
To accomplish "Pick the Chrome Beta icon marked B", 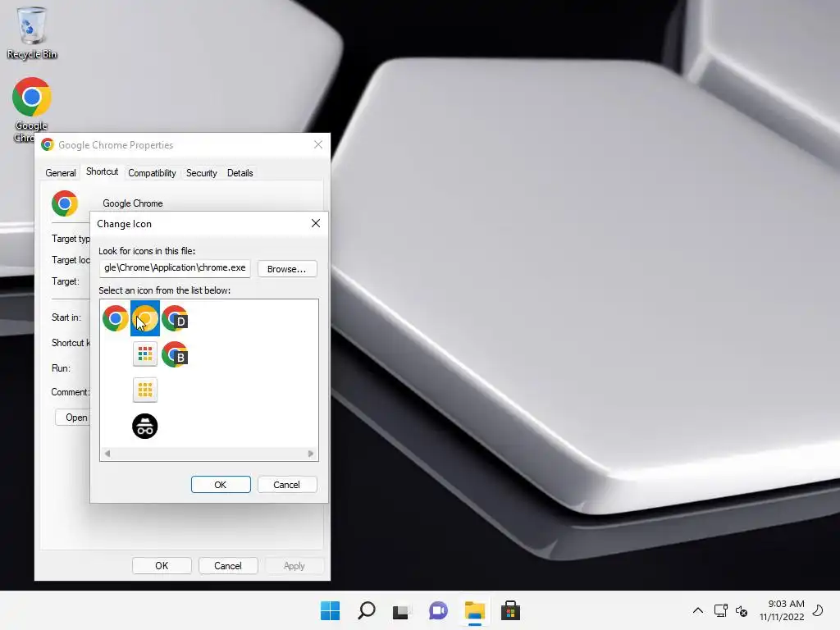I will point(175,354).
